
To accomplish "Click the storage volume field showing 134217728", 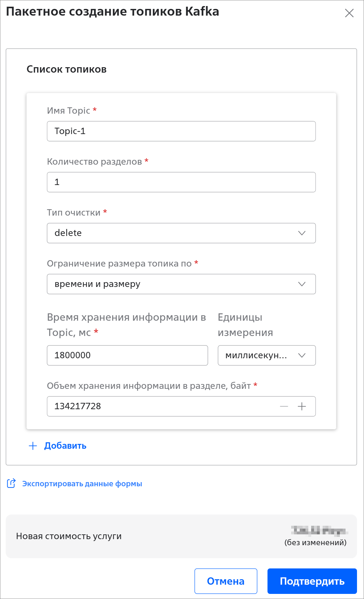I will click(x=159, y=406).
